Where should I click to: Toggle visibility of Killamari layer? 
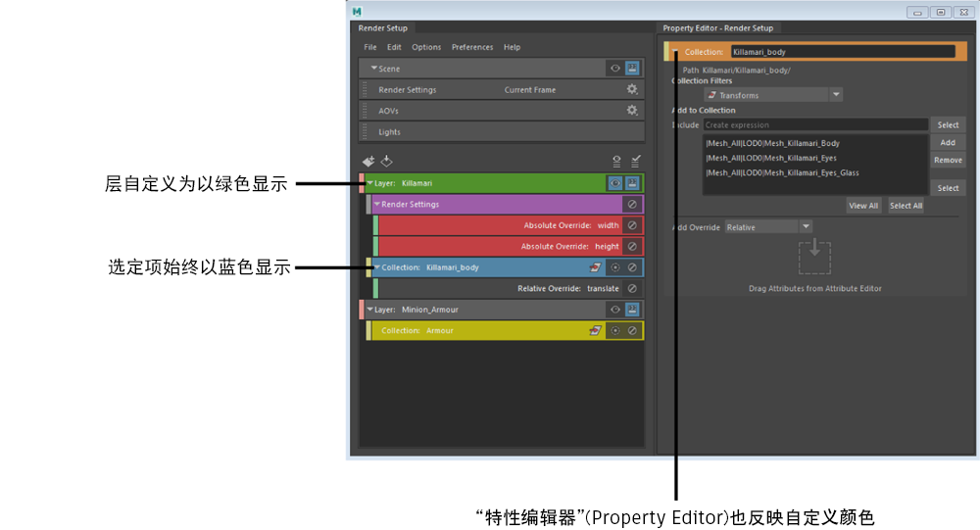coord(615,183)
